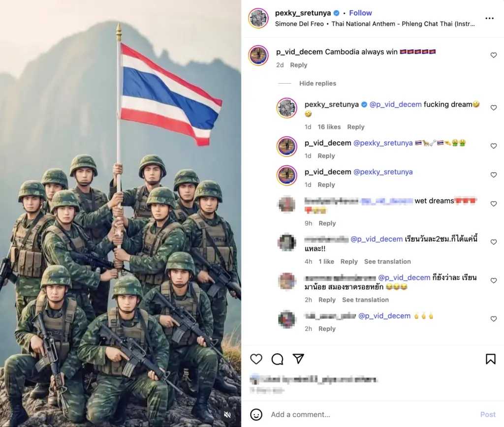Open emoji picker in comment box

pos(256,415)
